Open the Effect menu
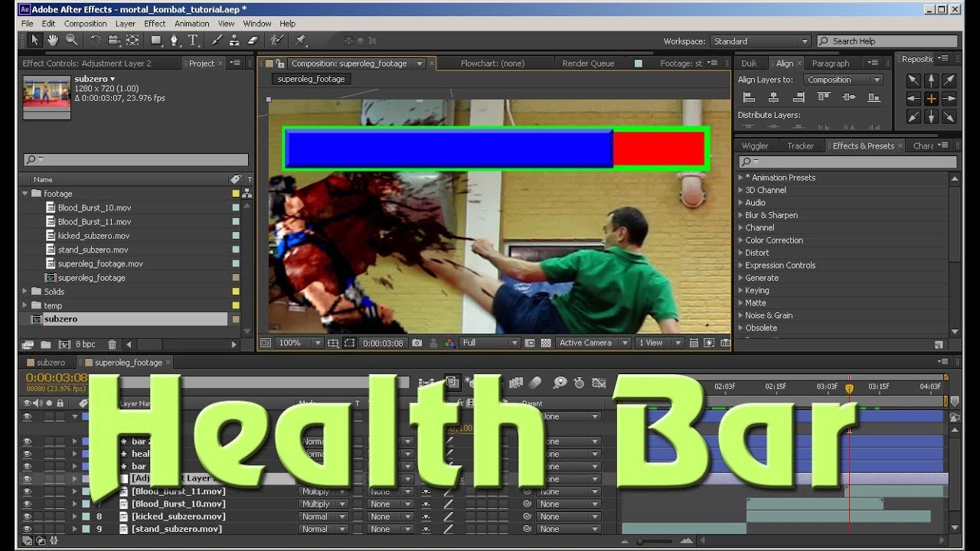Image resolution: width=980 pixels, height=551 pixels. [x=155, y=24]
